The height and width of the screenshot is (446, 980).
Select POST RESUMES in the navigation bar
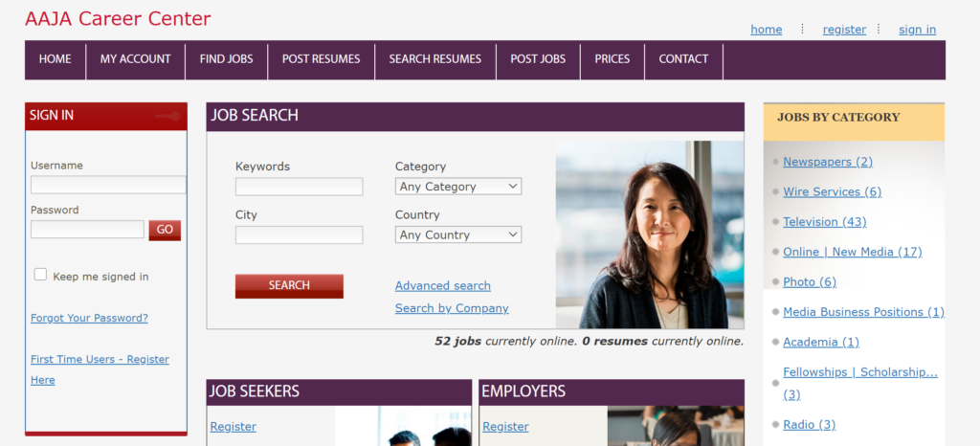[321, 59]
